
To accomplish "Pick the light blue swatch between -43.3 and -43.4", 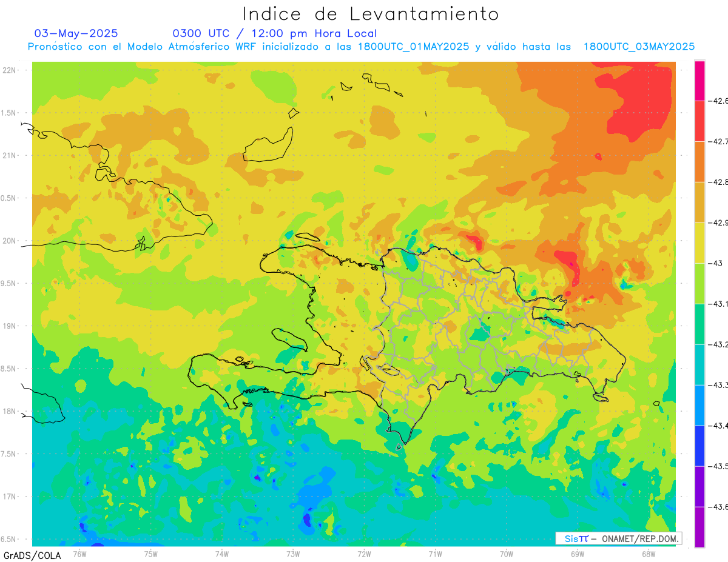I will click(x=699, y=405).
